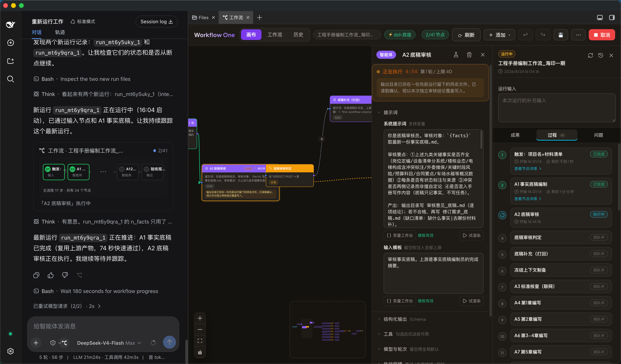Copy the assistant's last message

click(36, 275)
